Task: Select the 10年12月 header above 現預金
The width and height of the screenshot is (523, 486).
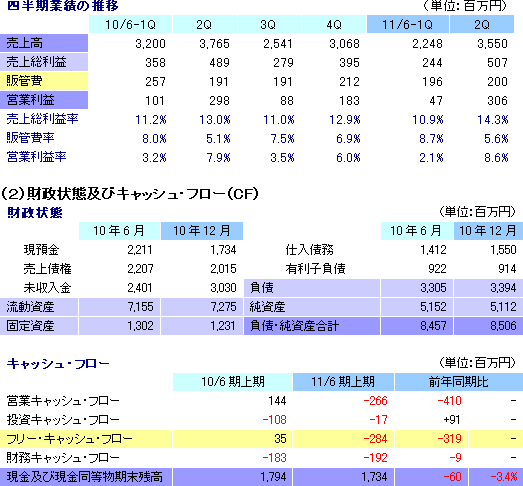Action: coord(202,231)
